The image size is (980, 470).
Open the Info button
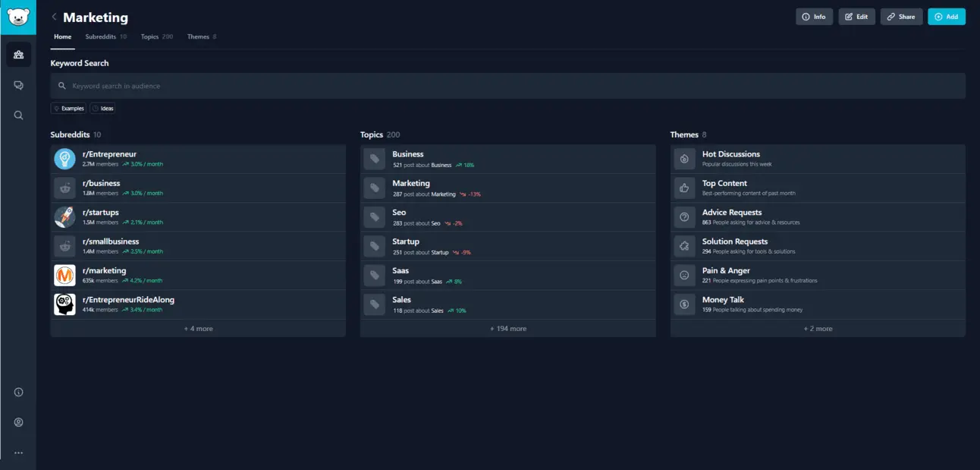pyautogui.click(x=814, y=17)
